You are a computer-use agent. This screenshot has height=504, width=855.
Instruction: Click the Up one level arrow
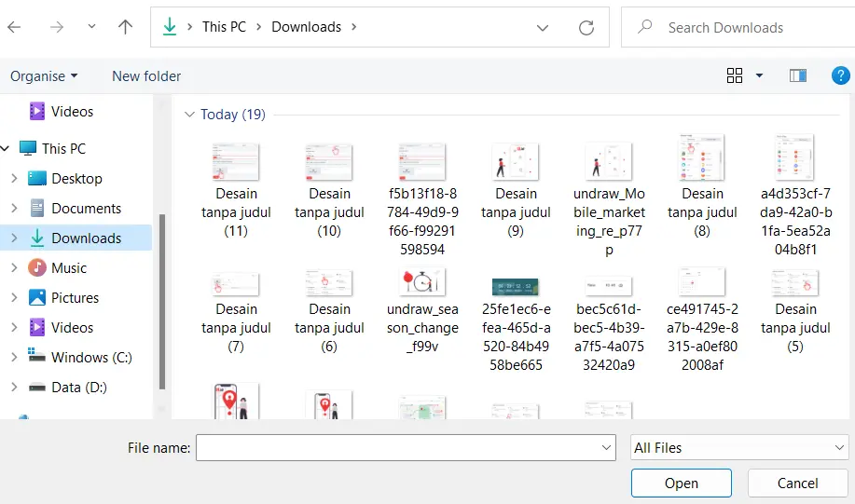coord(125,27)
